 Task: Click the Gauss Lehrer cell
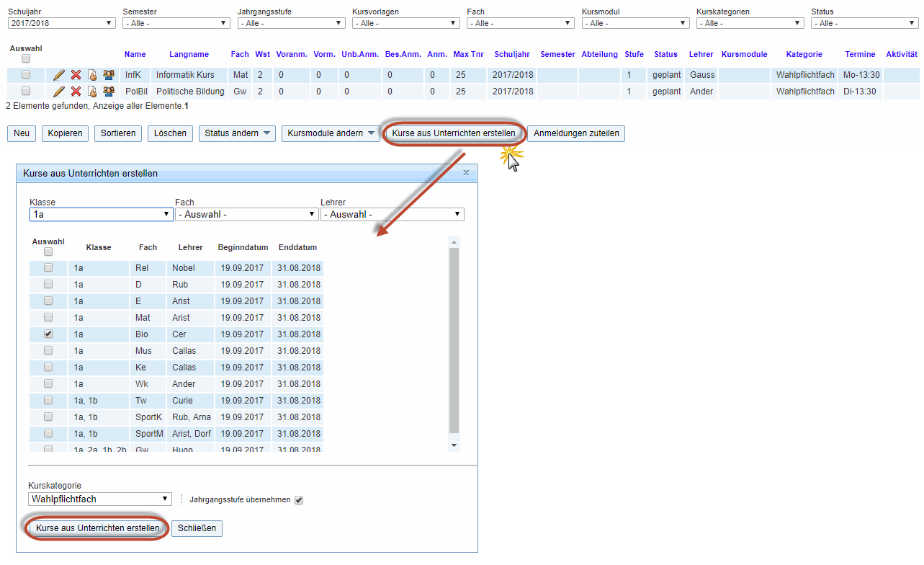[702, 75]
